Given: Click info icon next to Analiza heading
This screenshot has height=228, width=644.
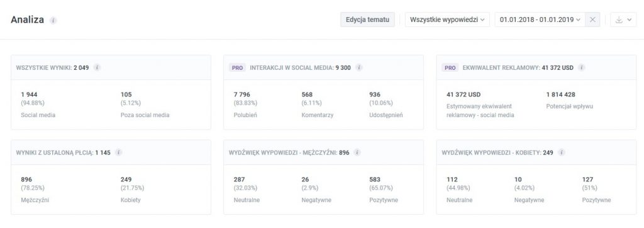Looking at the screenshot, I should [53, 20].
